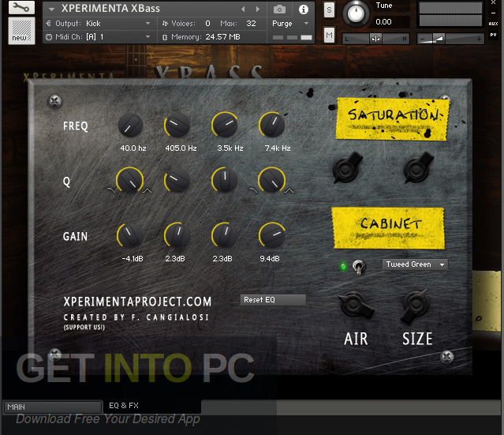Click the Max voices value 32
Viewport: 504px width, 435px height.
coord(251,24)
